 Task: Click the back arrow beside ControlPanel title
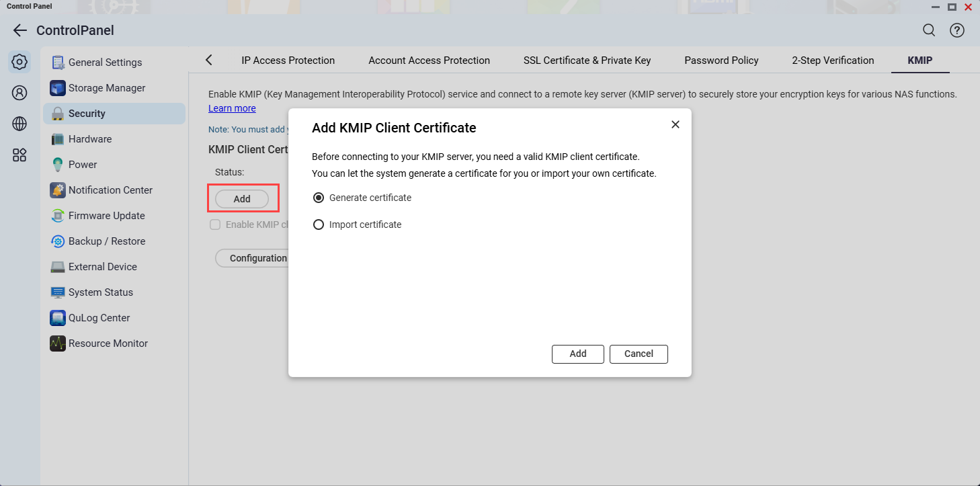point(19,30)
